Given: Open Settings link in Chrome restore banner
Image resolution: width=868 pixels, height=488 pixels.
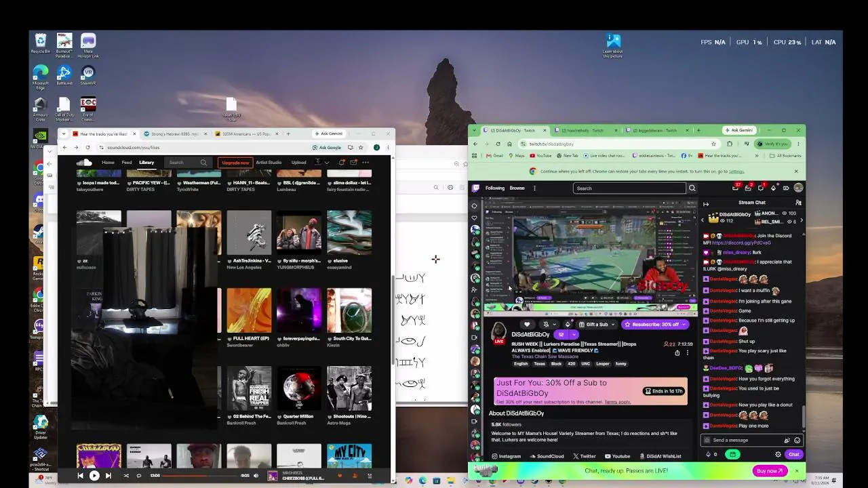Looking at the screenshot, I should 736,171.
